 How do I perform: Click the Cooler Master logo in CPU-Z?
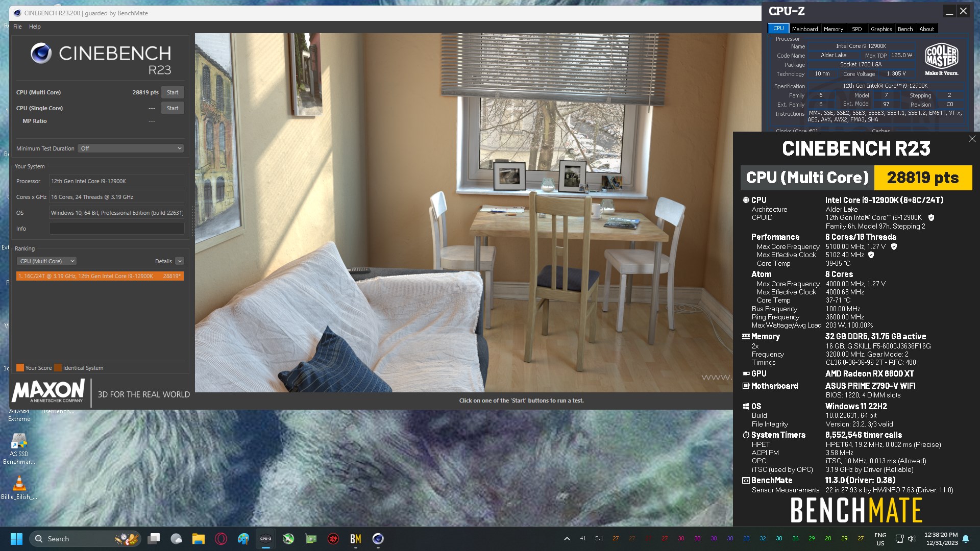[942, 60]
